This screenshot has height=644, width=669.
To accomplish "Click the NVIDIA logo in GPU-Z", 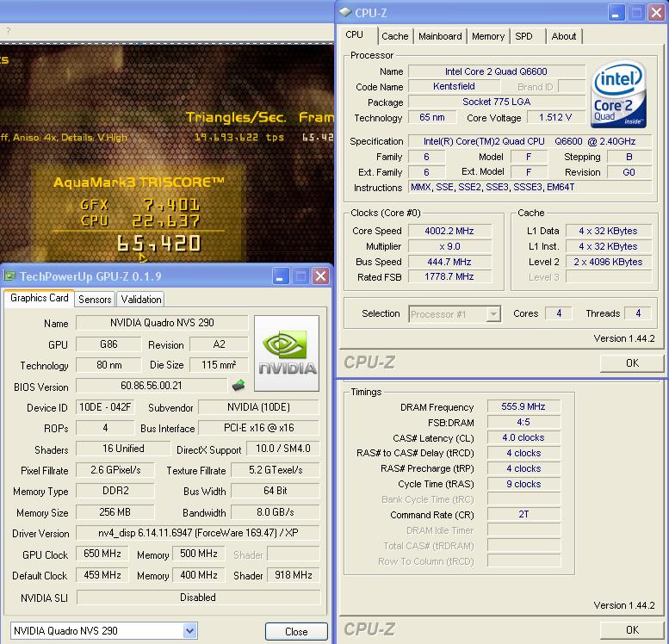I will [287, 353].
